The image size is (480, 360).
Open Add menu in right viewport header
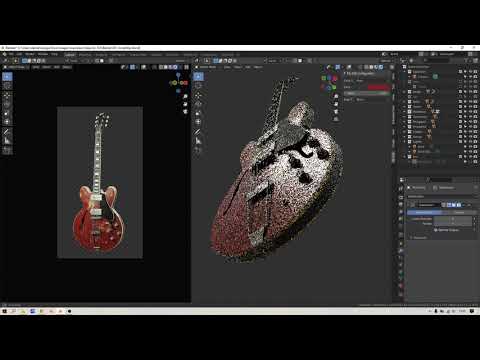pyautogui.click(x=248, y=67)
